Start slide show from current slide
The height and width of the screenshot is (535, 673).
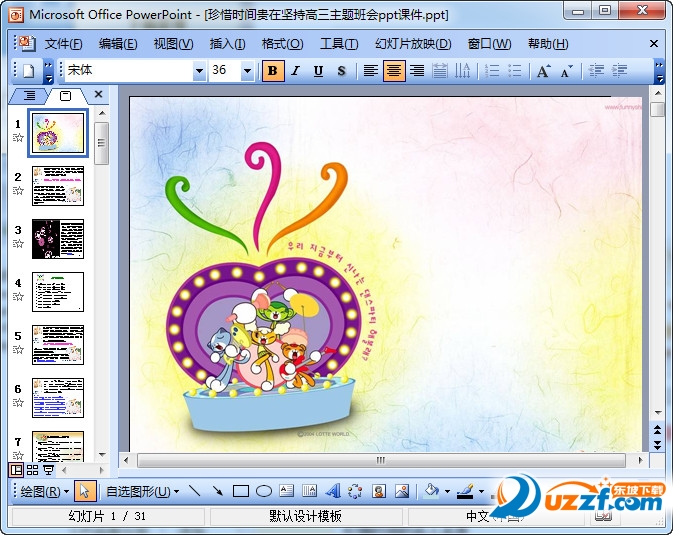[49, 470]
